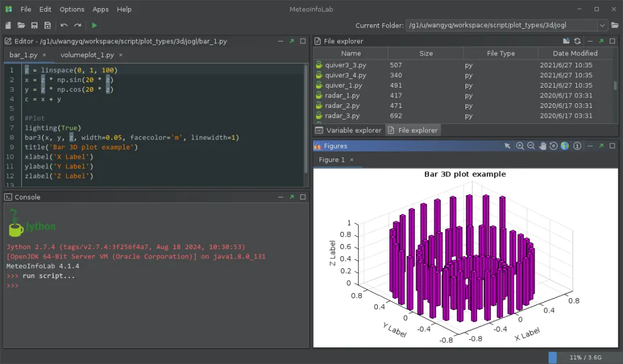Select the pointer tool in Figures toolbar
623x364 pixels.
tap(508, 146)
